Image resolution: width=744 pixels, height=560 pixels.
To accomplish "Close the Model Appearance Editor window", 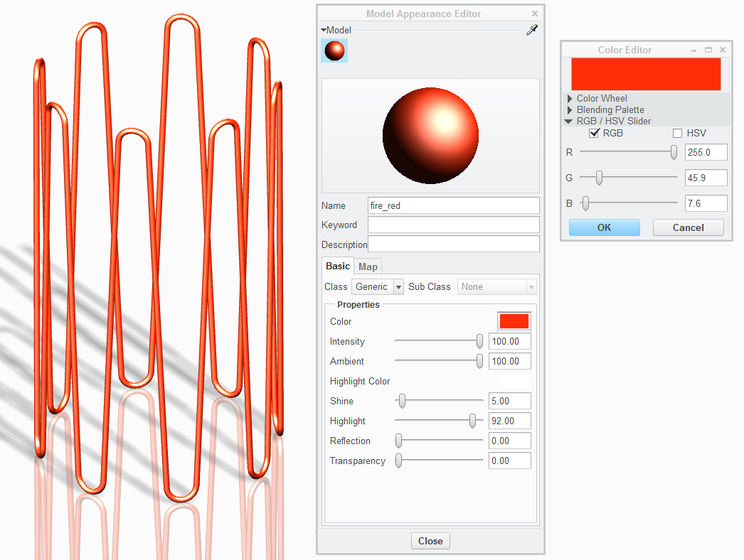I will 535,14.
